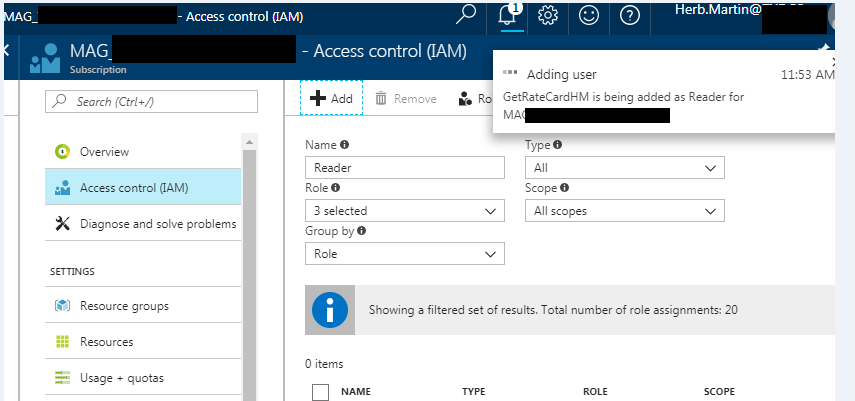Focus the Search (Ctrl+/) box
The width and height of the screenshot is (855, 401).
pyautogui.click(x=151, y=101)
